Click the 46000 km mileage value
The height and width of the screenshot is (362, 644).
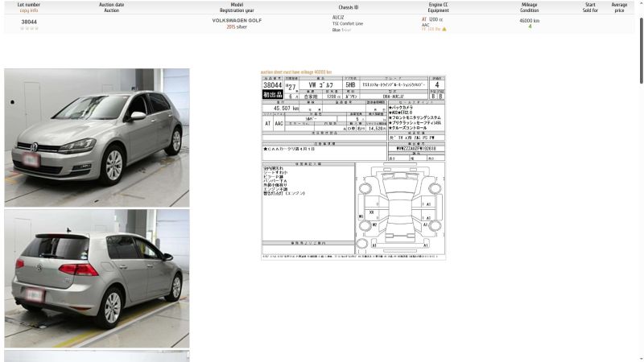[530, 21]
